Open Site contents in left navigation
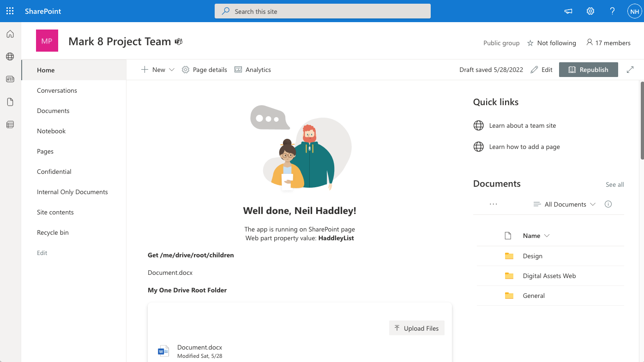644x362 pixels. (x=55, y=212)
